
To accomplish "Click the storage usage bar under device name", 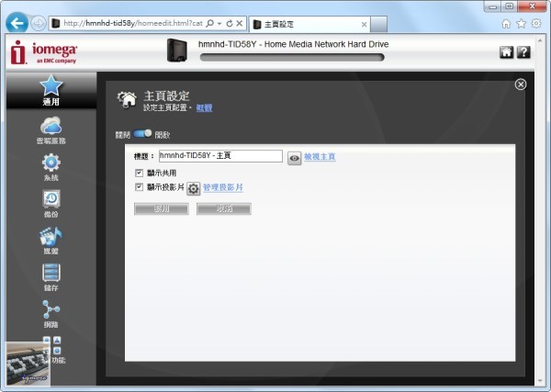I will tap(292, 57).
